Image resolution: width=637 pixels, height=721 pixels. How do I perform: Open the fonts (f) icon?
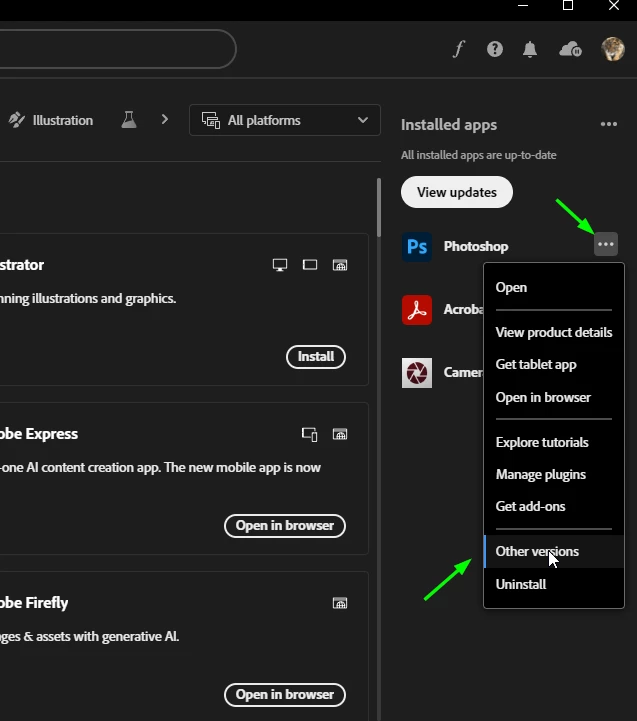(x=459, y=49)
